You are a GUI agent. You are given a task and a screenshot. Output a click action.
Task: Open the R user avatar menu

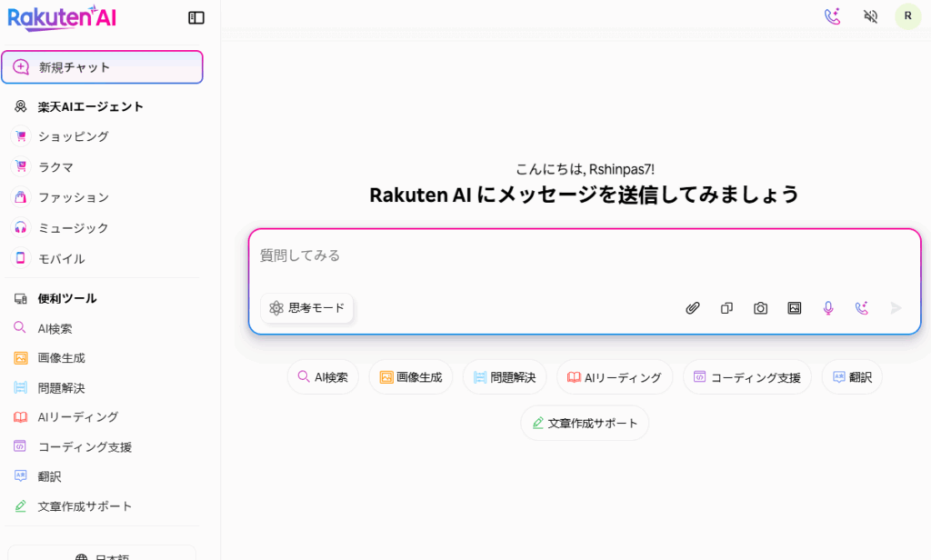(x=907, y=16)
